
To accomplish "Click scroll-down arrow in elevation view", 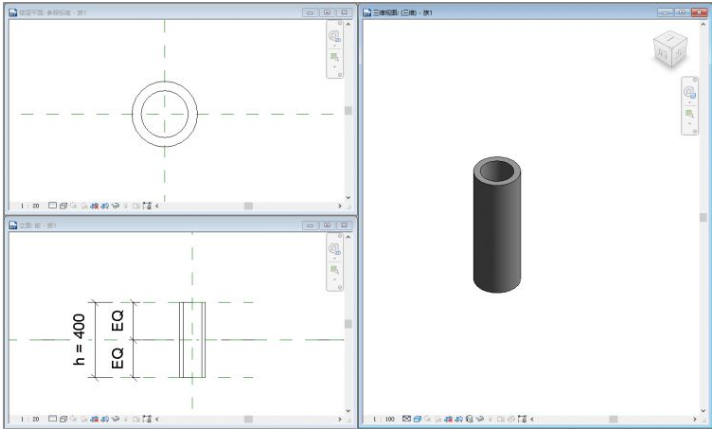I will click(x=348, y=411).
